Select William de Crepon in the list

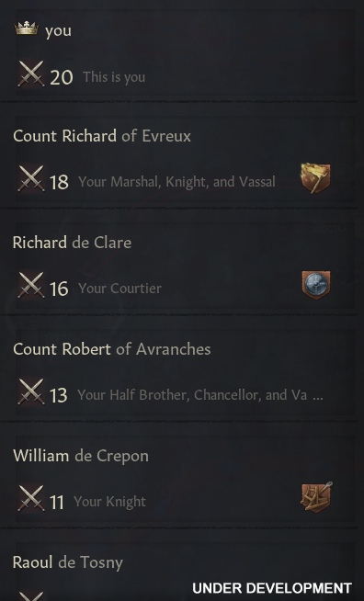(185, 479)
